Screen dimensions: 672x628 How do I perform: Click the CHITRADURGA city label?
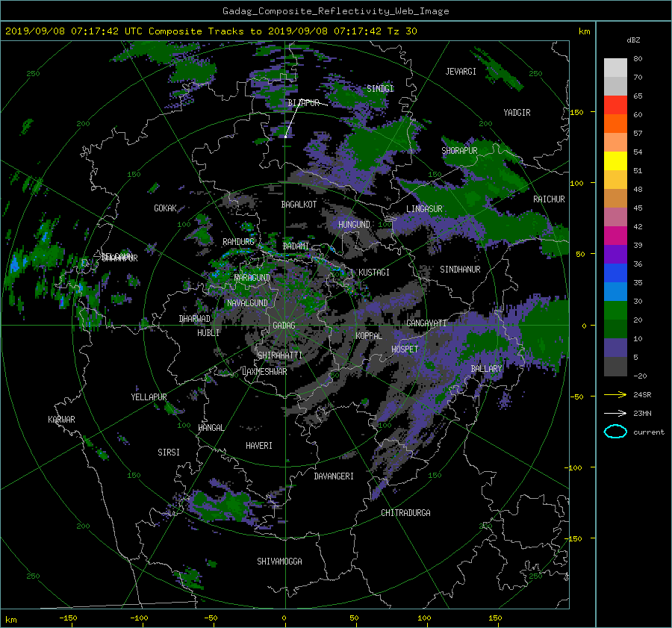point(405,513)
